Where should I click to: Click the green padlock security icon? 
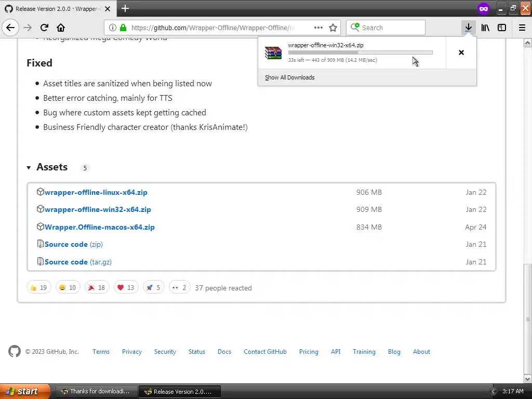click(x=123, y=28)
